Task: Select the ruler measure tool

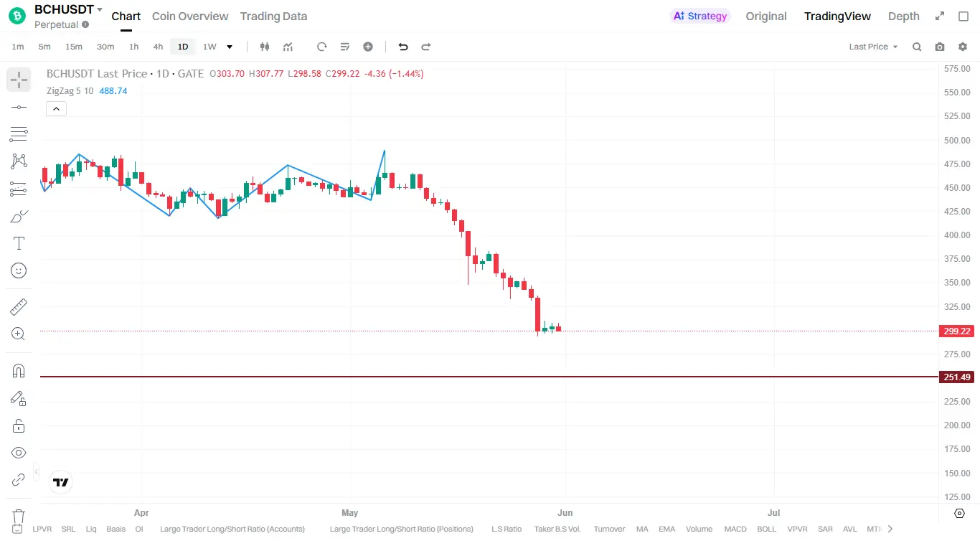Action: 19,307
